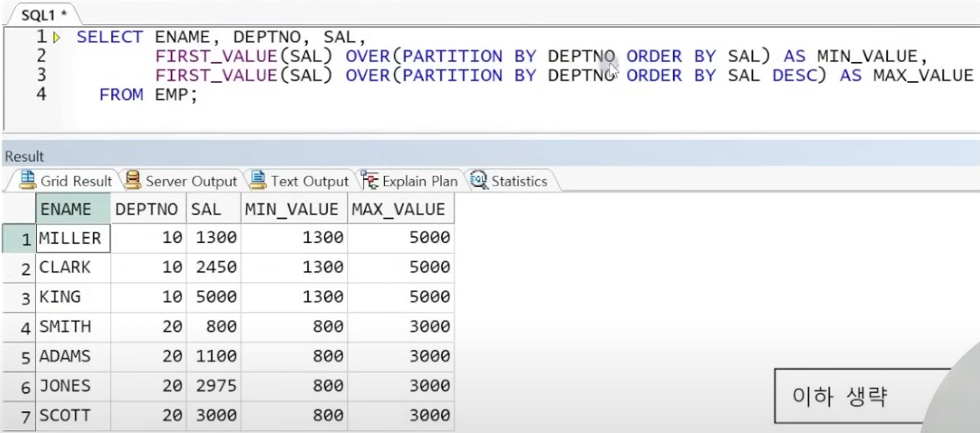Screen dimensions: 980x433
Task: Select the MILLER name cell
Action: point(73,239)
